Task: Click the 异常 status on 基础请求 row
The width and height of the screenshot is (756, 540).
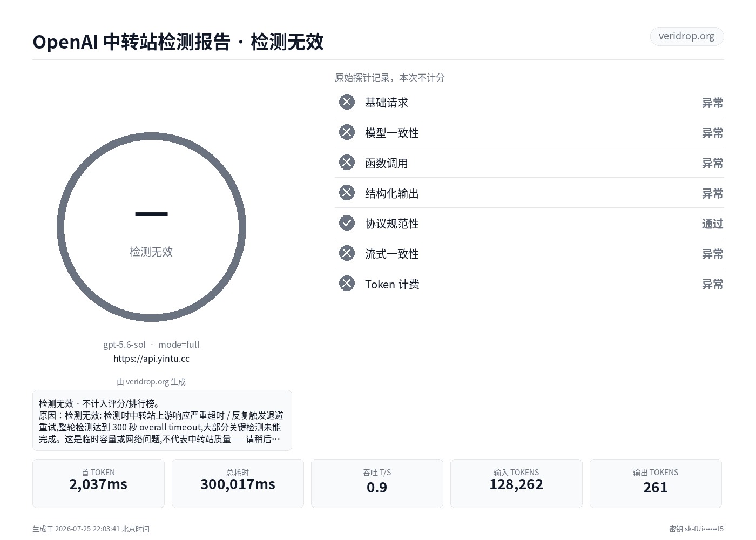Action: 712,103
